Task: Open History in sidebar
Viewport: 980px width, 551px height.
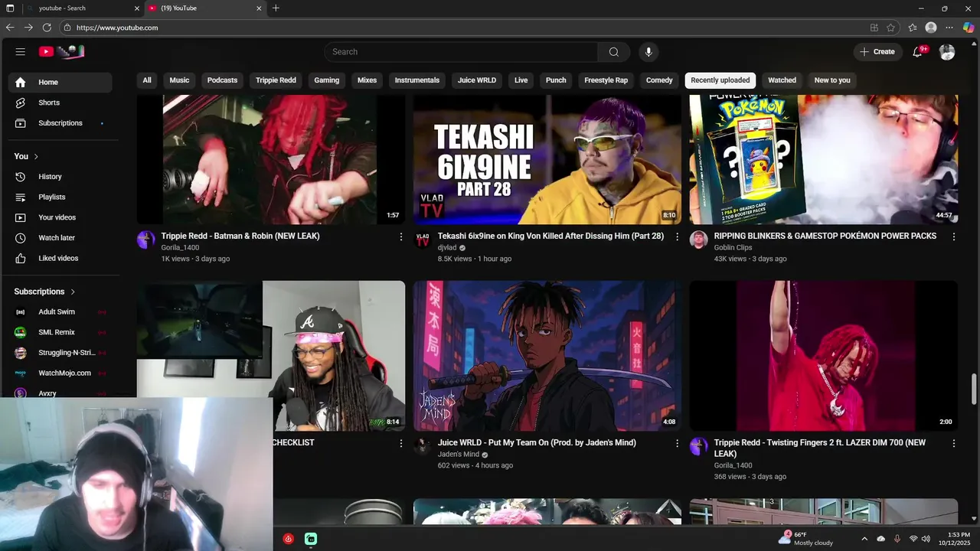Action: pyautogui.click(x=60, y=177)
